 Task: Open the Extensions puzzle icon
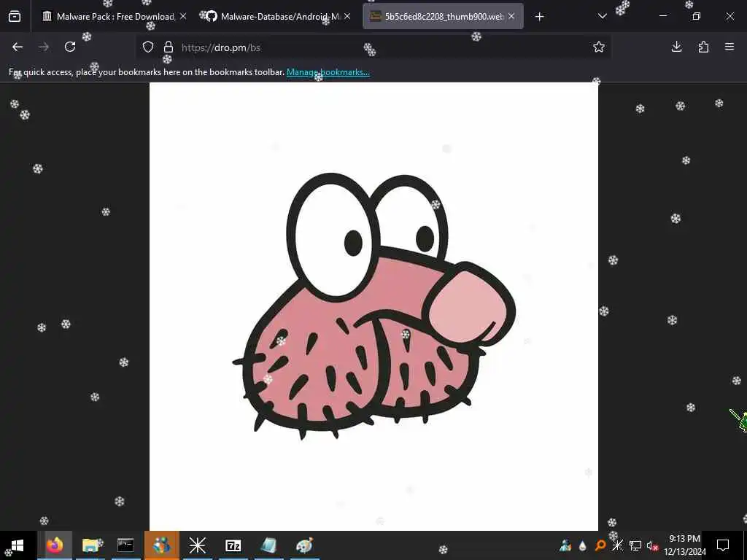click(x=703, y=47)
